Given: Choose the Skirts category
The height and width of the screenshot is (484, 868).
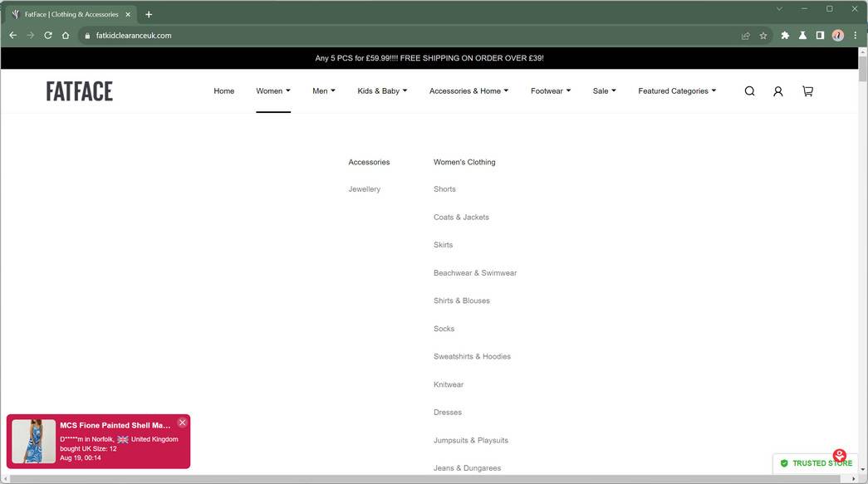Looking at the screenshot, I should coord(443,245).
